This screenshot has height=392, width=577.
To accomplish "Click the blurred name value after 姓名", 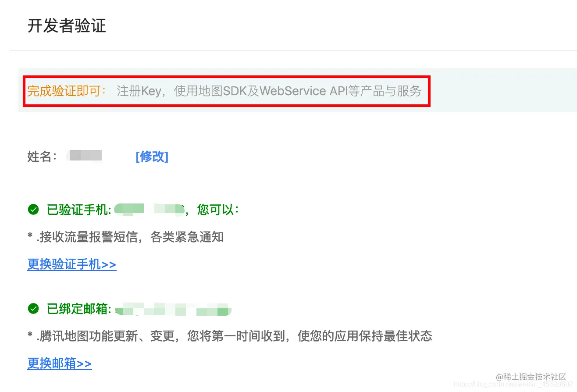I will (x=85, y=155).
